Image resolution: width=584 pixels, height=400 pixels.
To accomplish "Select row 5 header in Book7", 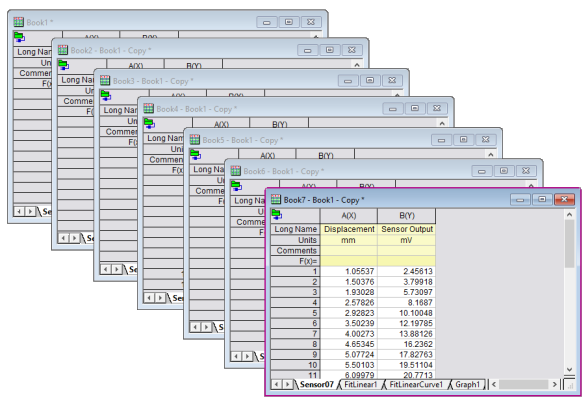I will [x=295, y=313].
